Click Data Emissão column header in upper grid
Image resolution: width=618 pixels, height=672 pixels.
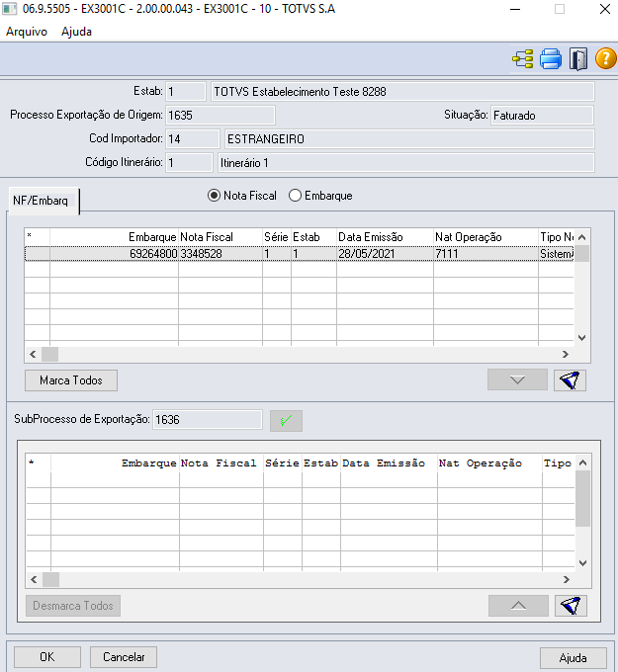click(x=385, y=237)
